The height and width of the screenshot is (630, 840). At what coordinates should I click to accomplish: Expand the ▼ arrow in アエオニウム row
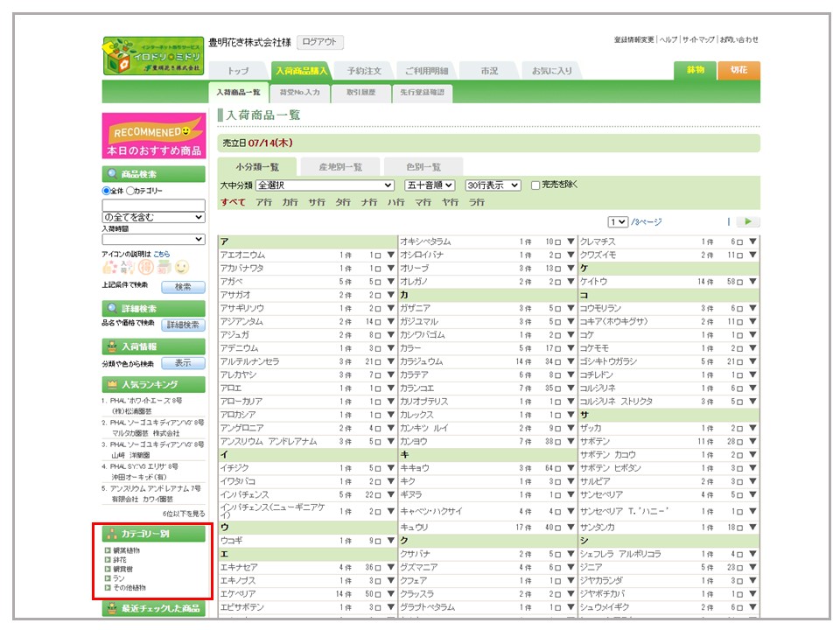tap(390, 255)
